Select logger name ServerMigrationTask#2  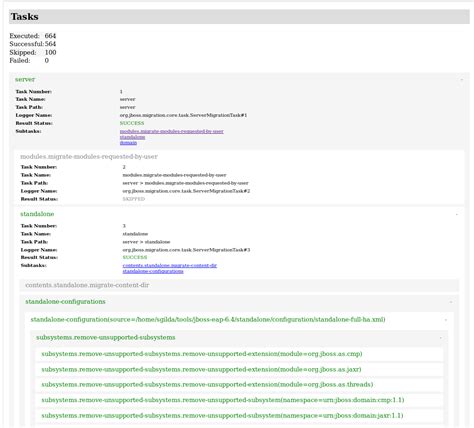click(186, 191)
